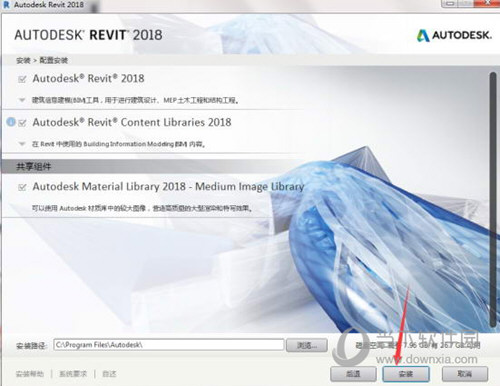This screenshot has width=500, height=386.
Task: Click the 后退 back button
Action: point(353,374)
